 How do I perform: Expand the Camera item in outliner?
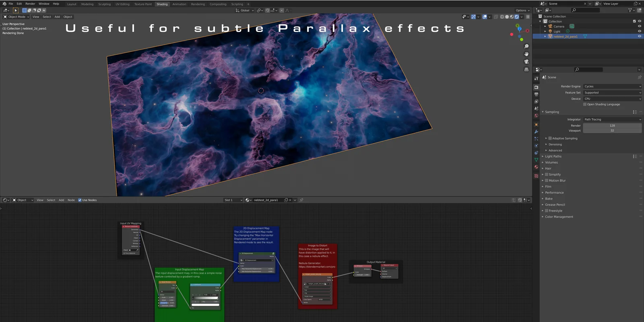pyautogui.click(x=545, y=27)
